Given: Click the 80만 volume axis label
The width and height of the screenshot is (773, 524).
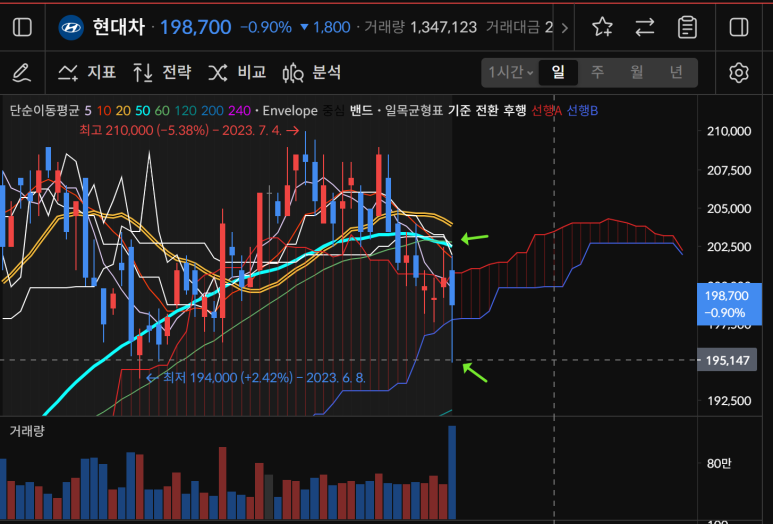Looking at the screenshot, I should [x=718, y=463].
